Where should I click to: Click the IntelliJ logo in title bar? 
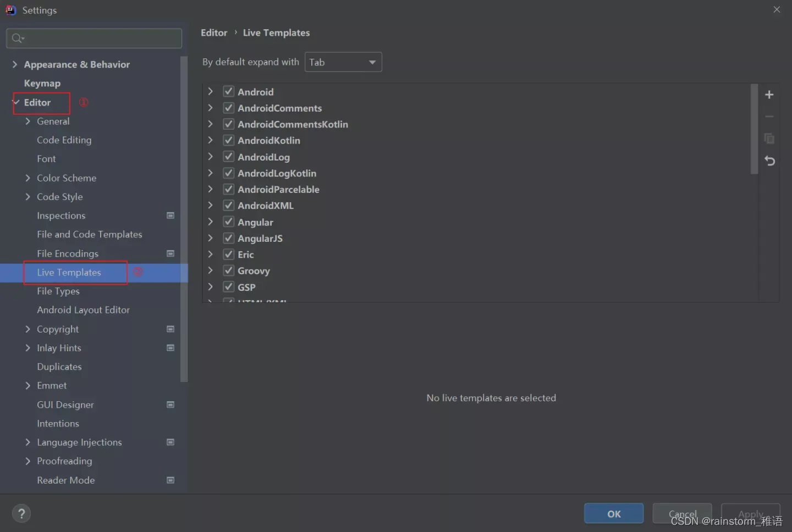pyautogui.click(x=10, y=10)
